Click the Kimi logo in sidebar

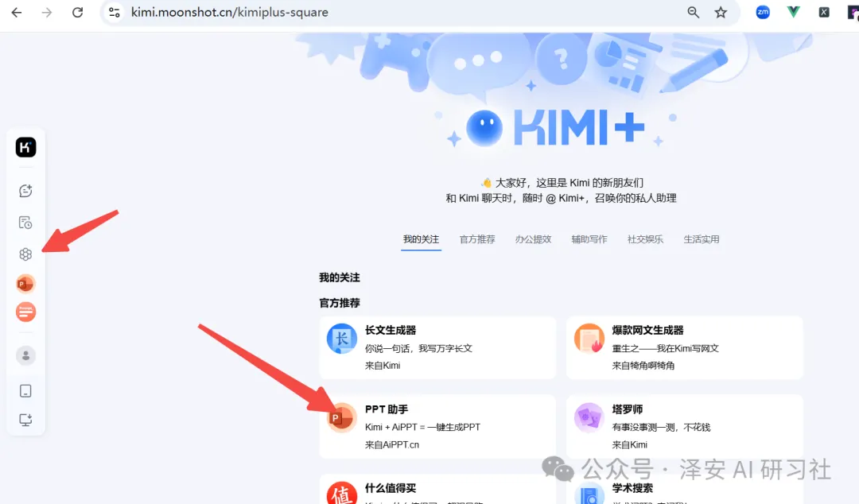(x=25, y=147)
